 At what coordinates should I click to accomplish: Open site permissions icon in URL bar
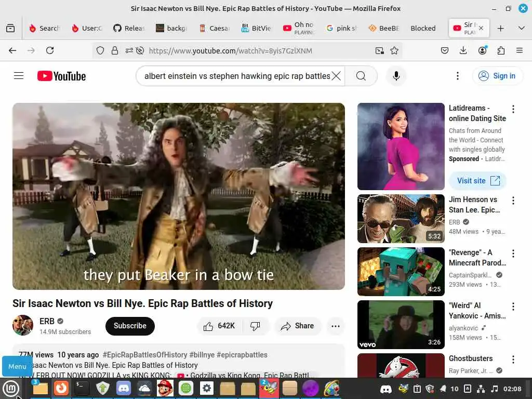click(129, 50)
